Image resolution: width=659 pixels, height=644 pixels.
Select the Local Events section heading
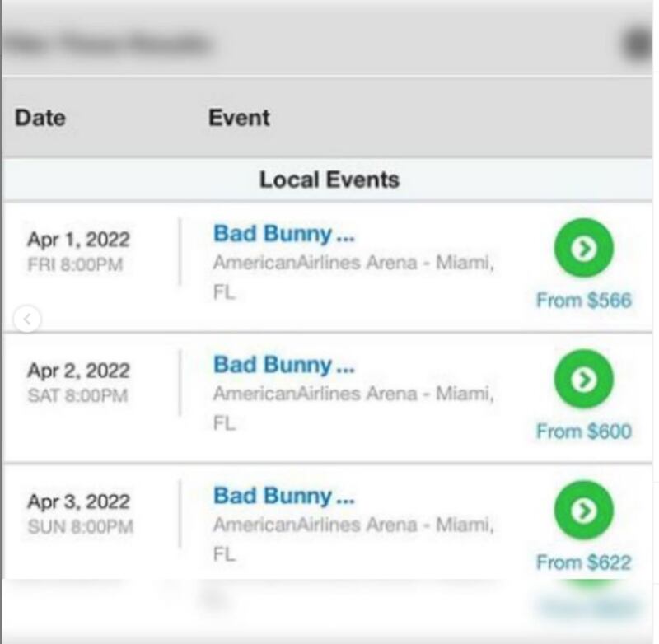[x=329, y=180]
